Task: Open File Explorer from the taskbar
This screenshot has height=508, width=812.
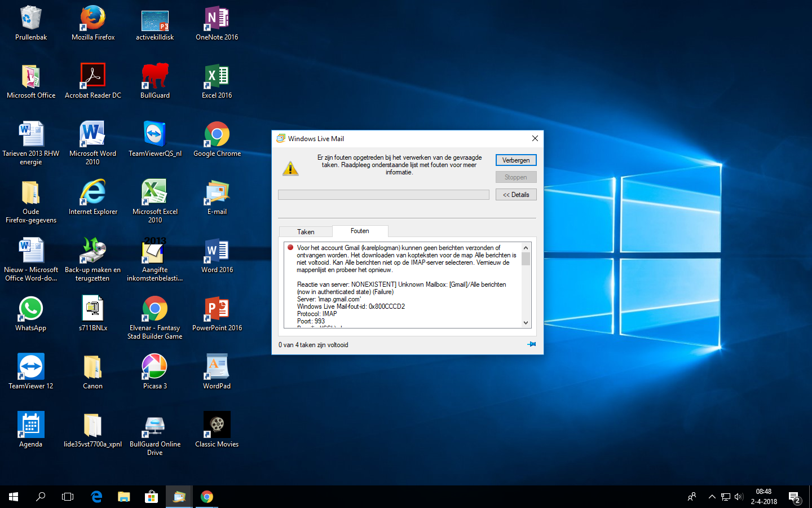Action: (123, 497)
